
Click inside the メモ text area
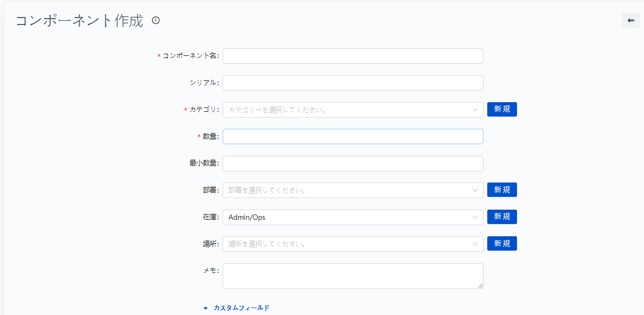[x=352, y=276]
